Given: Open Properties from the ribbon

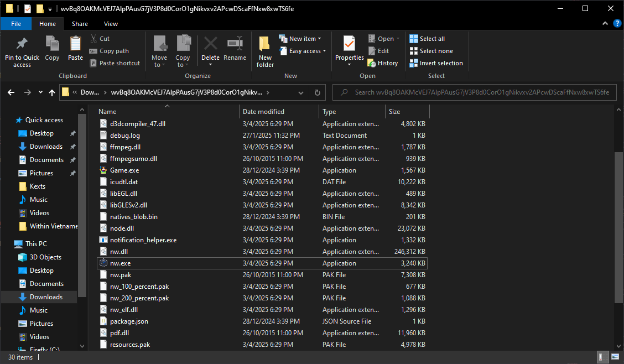Looking at the screenshot, I should click(349, 44).
